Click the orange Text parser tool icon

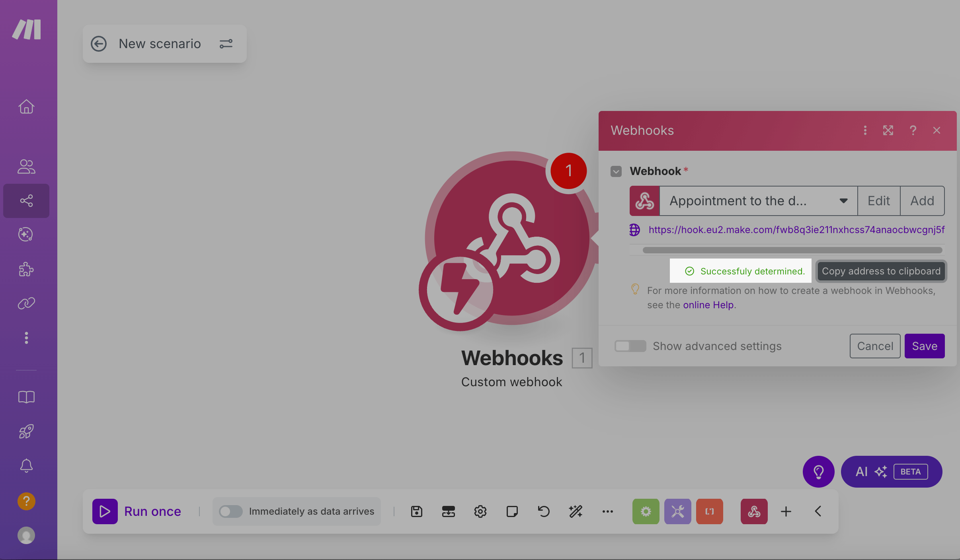(709, 511)
